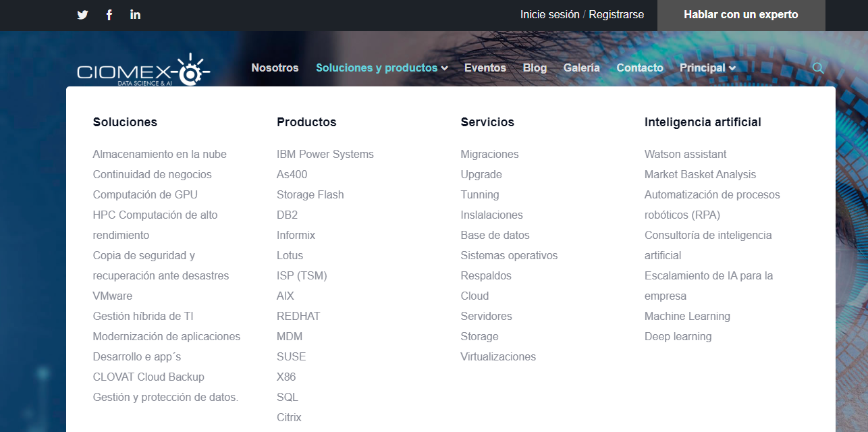
Task: Click the CIOMEX logo
Action: coord(144,70)
